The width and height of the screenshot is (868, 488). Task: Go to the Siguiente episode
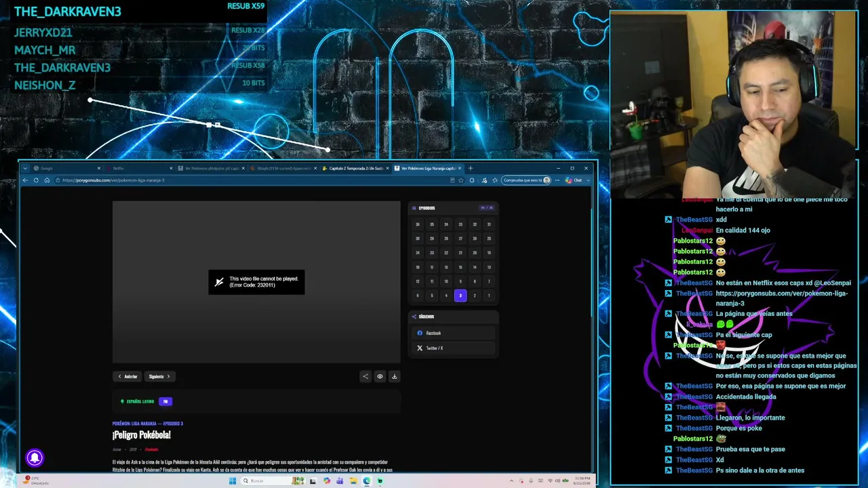coord(159,376)
